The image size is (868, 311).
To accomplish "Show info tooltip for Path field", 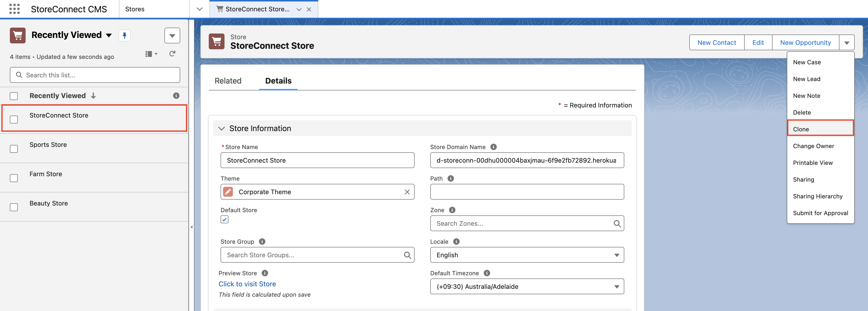I will coord(450,178).
